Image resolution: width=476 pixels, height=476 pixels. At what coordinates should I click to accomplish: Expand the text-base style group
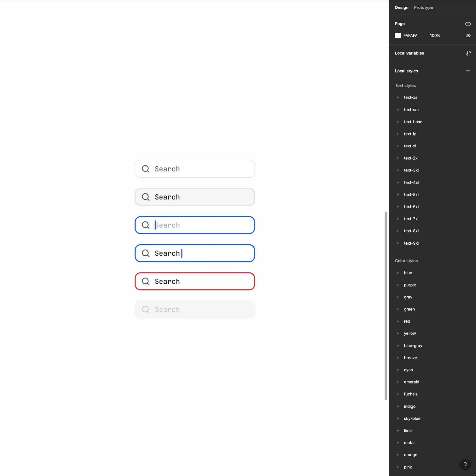pos(398,122)
